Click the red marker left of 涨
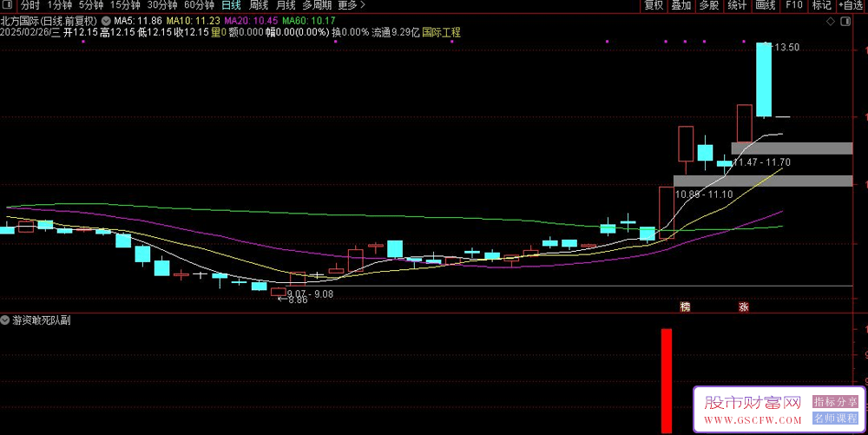 686,306
